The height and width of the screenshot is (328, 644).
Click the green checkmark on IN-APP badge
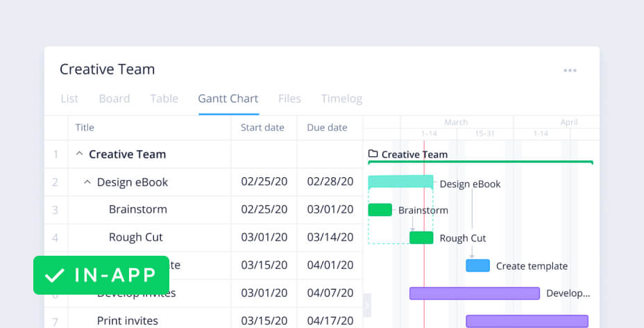(x=54, y=275)
